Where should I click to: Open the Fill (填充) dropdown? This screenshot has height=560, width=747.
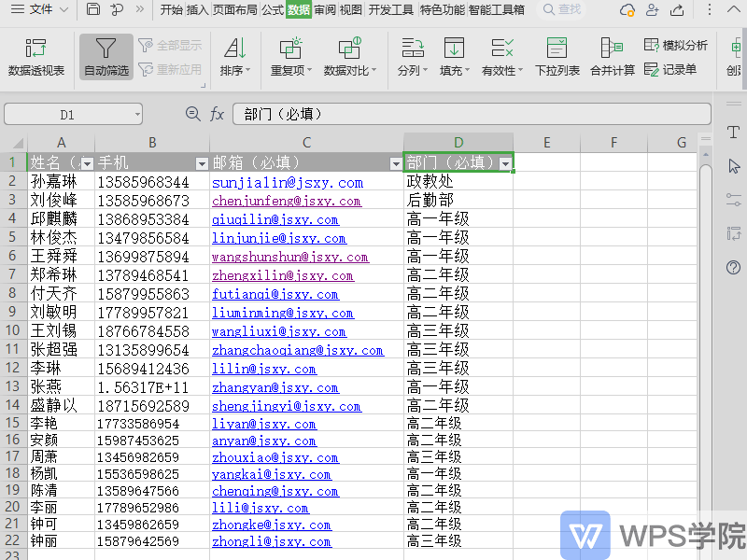click(454, 57)
